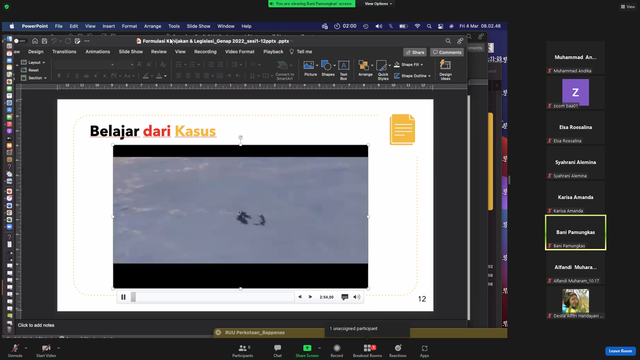Start Zoom Record

(337, 351)
